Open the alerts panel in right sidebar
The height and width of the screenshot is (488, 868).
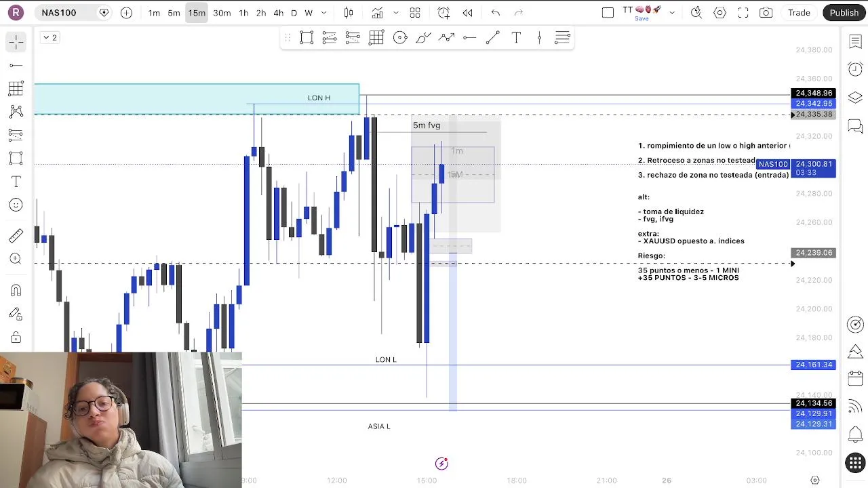855,69
